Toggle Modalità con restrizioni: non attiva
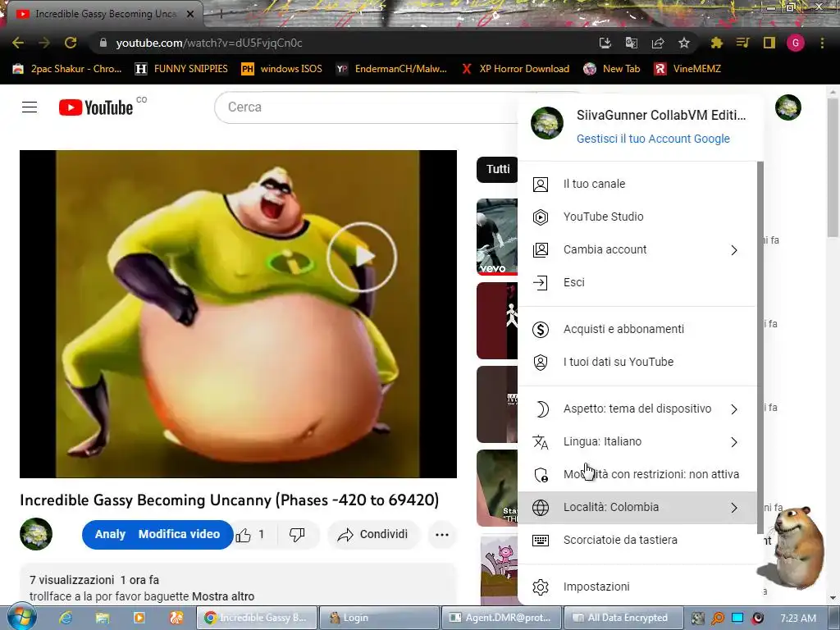This screenshot has height=630, width=840. pyautogui.click(x=637, y=474)
